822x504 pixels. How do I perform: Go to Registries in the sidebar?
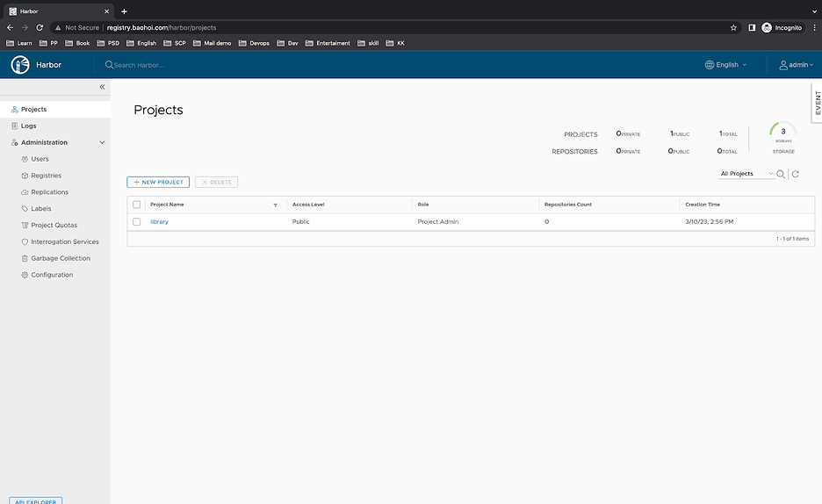point(46,176)
